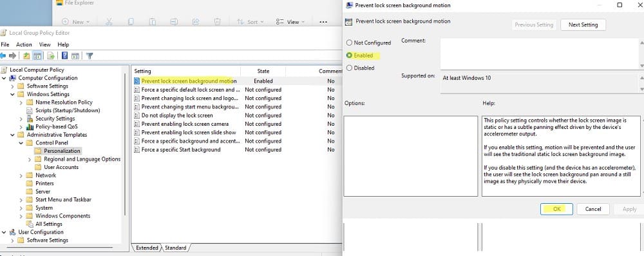644x256 pixels.
Task: Select the Disabled radio button
Action: click(350, 68)
